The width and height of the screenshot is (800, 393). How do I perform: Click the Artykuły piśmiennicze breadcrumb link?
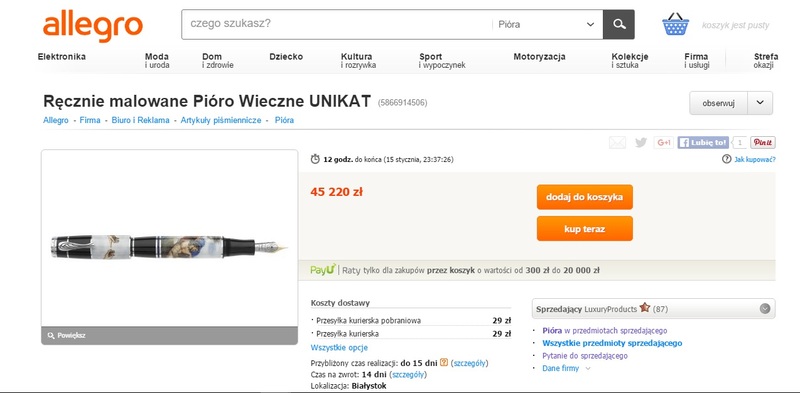(221, 120)
